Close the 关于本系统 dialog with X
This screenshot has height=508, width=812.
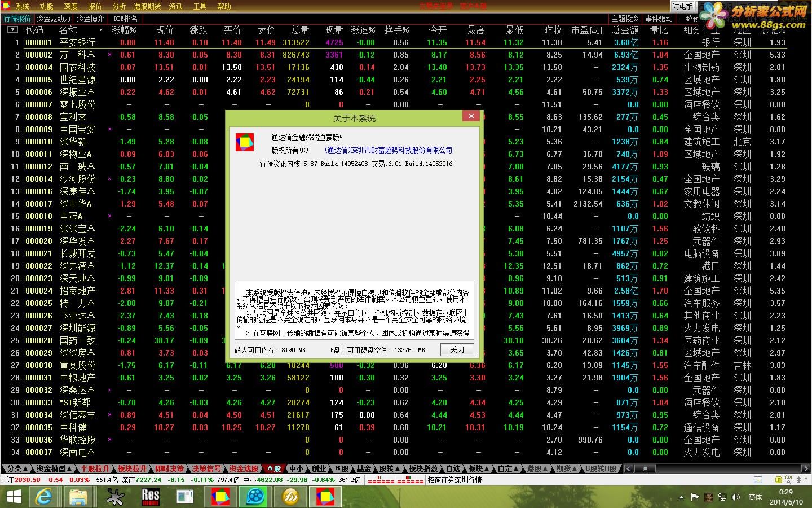[x=471, y=116]
